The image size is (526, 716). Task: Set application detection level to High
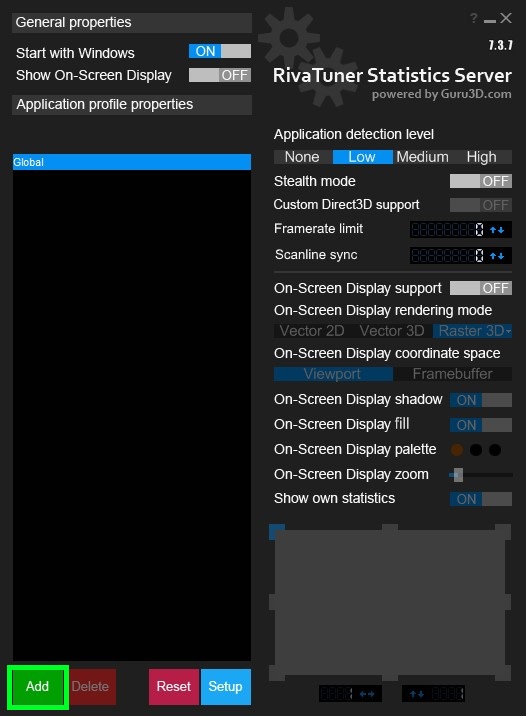pos(482,157)
